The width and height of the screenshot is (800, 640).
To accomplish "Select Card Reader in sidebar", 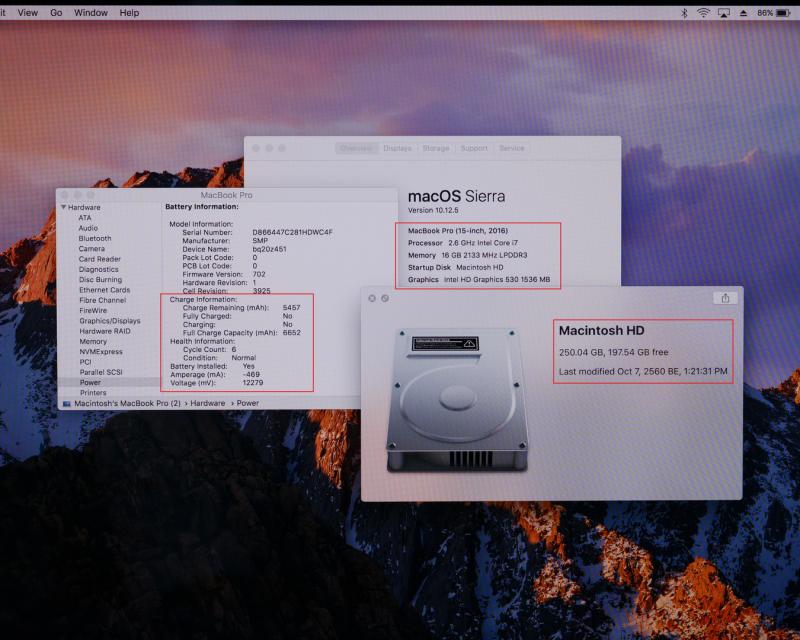I will (100, 259).
